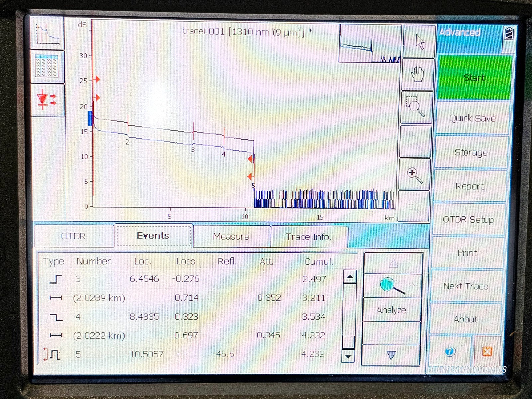Click the event list up triangle button
The height and width of the screenshot is (399, 532).
[x=393, y=263]
